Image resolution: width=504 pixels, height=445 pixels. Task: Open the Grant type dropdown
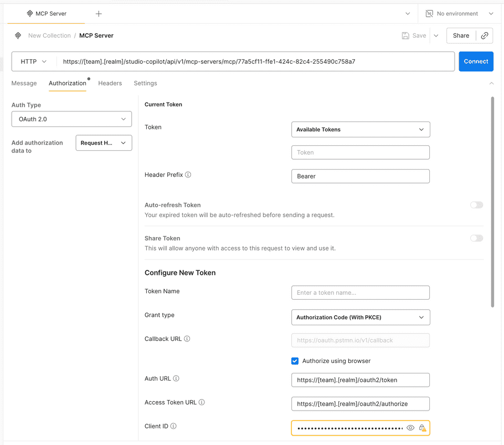point(361,317)
